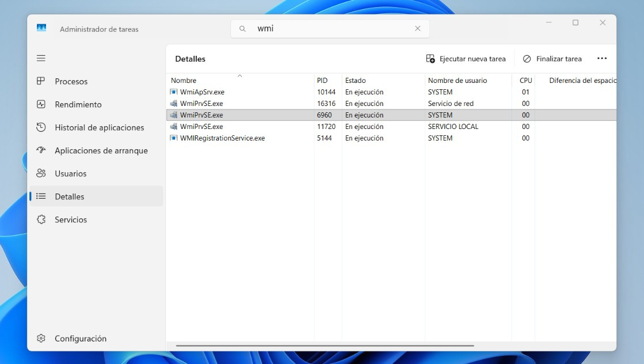Click the icon of WmiPrvSE.exe PID 11720
This screenshot has height=364, width=644.
174,127
